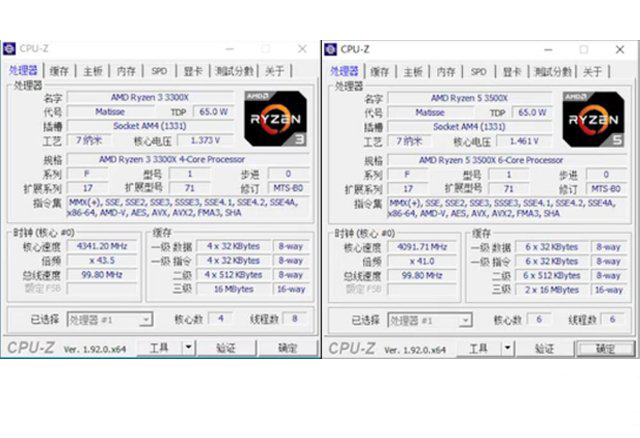Viewport: 640px width, 438px height.
Task: Click 验证 button in left window
Action: point(226,348)
